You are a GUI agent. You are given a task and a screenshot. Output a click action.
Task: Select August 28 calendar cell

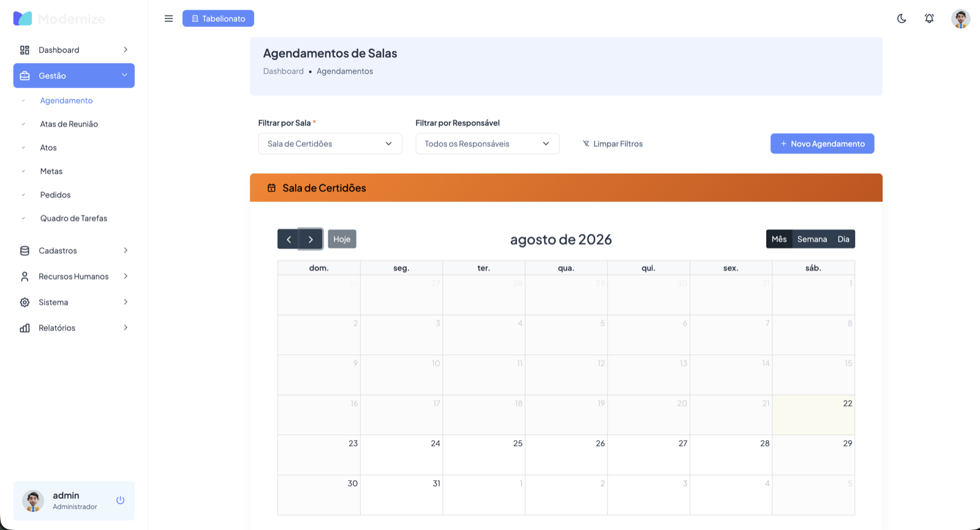click(731, 455)
